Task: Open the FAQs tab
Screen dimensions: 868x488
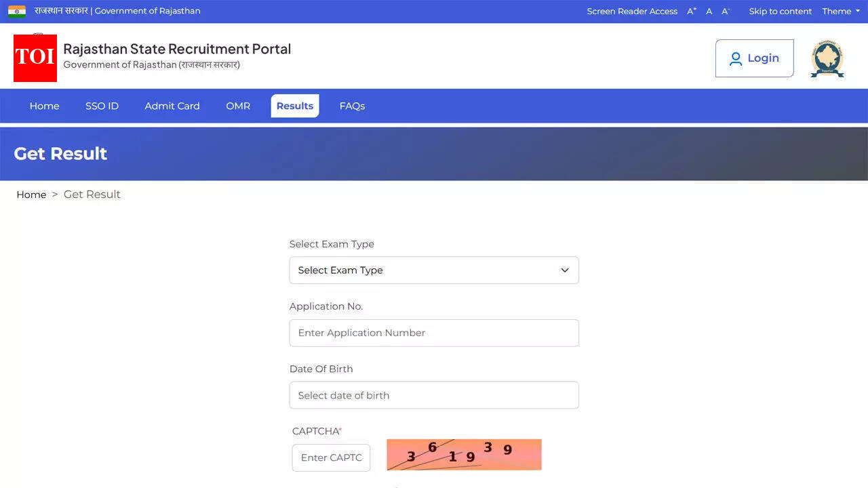Action: [x=352, y=106]
